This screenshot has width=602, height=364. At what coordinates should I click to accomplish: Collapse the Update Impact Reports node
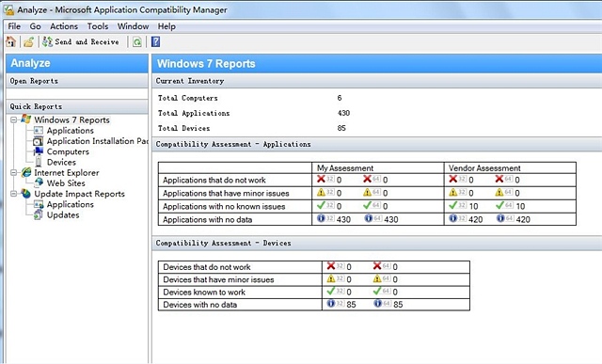click(x=14, y=194)
